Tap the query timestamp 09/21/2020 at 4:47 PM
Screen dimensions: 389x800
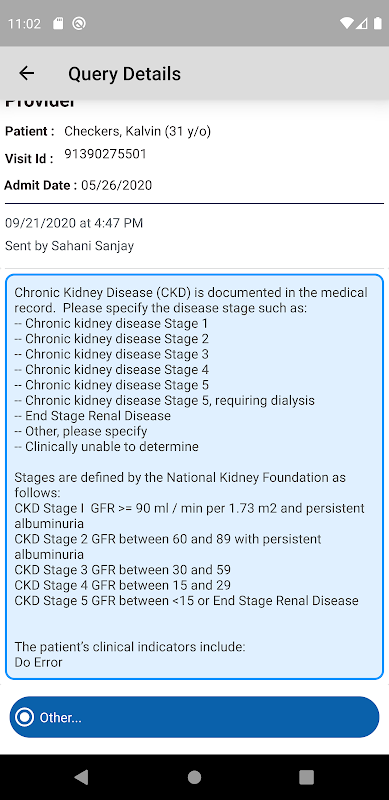[x=74, y=223]
